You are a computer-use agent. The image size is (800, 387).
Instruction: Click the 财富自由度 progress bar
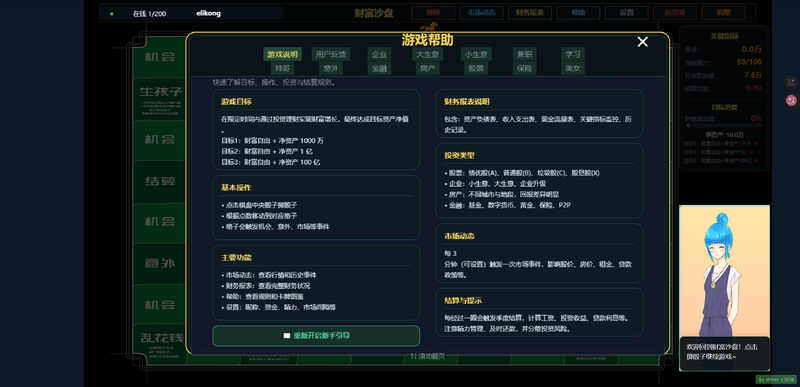click(x=724, y=125)
